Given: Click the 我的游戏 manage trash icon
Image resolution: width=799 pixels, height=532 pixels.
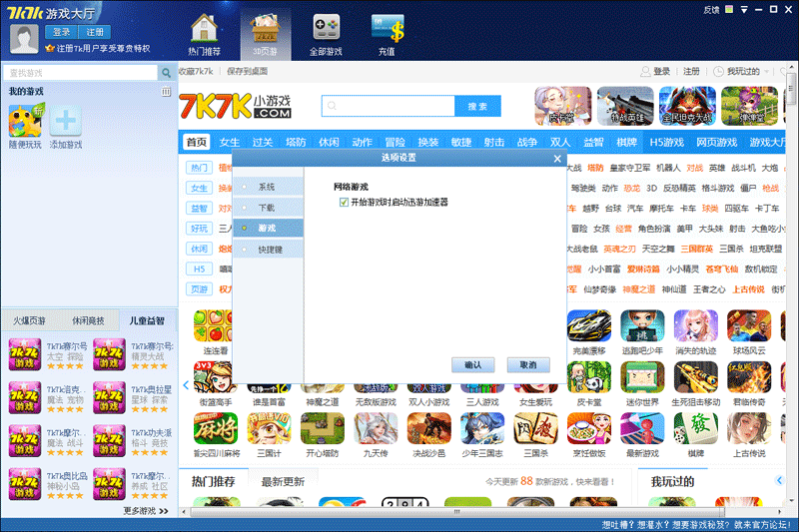Looking at the screenshot, I should click(x=166, y=92).
